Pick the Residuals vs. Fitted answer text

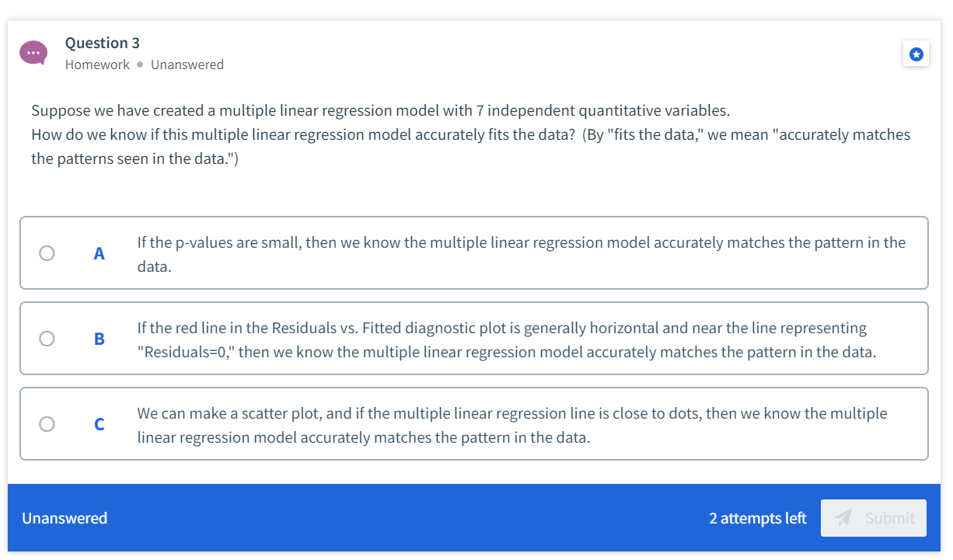coord(507,339)
